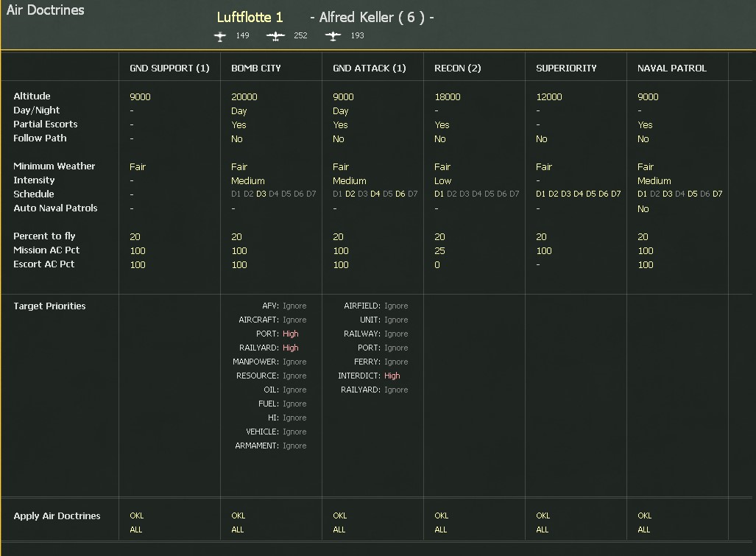Toggle Naval Patrol Auto Naval Patrols No
The image size is (756, 556).
643,209
